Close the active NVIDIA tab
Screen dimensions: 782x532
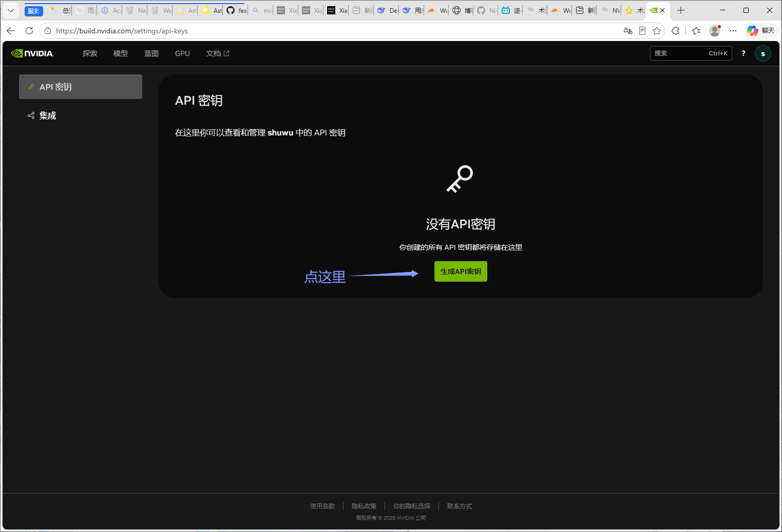point(662,10)
